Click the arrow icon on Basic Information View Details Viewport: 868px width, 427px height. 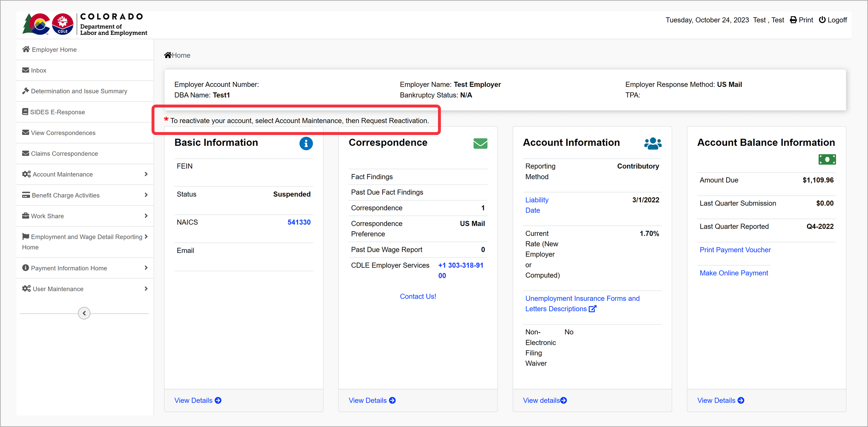(218, 400)
